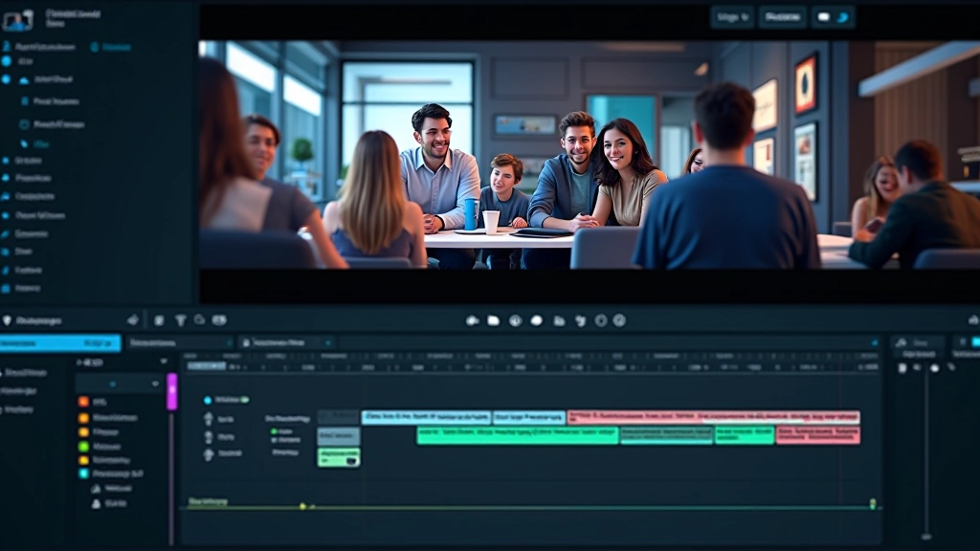Click the video preview showing people at a table
980x551 pixels.
(590, 155)
